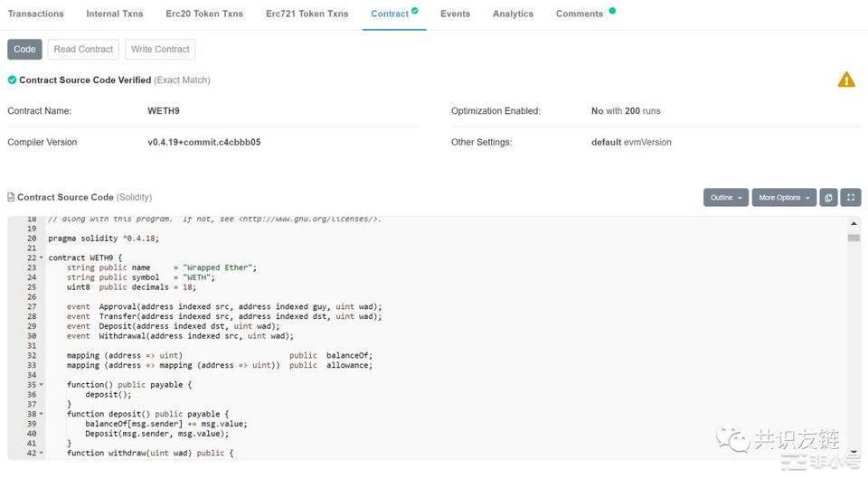Collapse the deposit function fold arrow on line 38
The height and width of the screenshot is (478, 868).
41,414
